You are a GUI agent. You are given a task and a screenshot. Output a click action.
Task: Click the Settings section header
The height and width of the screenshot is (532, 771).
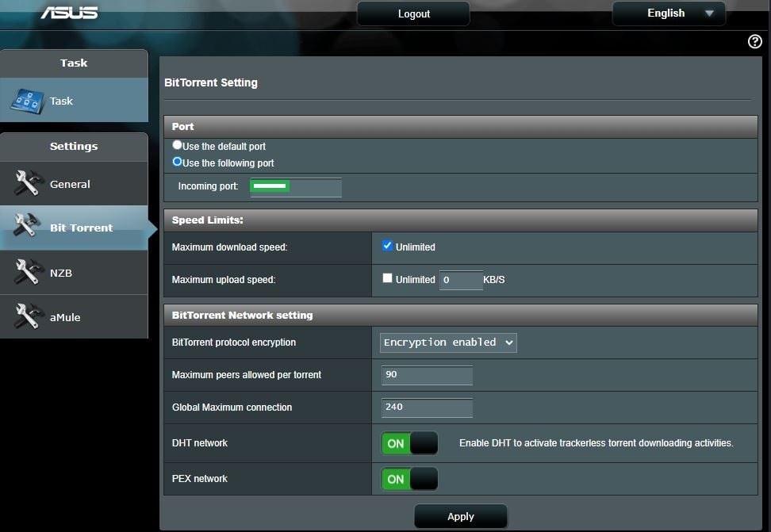74,147
